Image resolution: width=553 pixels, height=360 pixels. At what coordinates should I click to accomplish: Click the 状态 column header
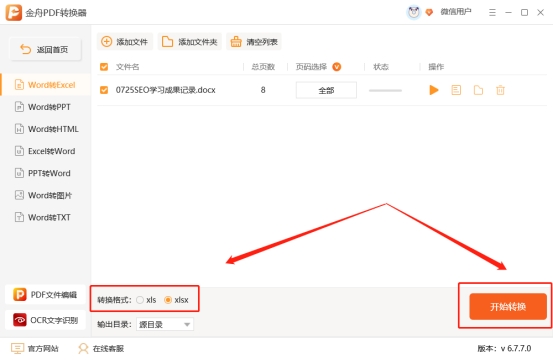(x=381, y=67)
